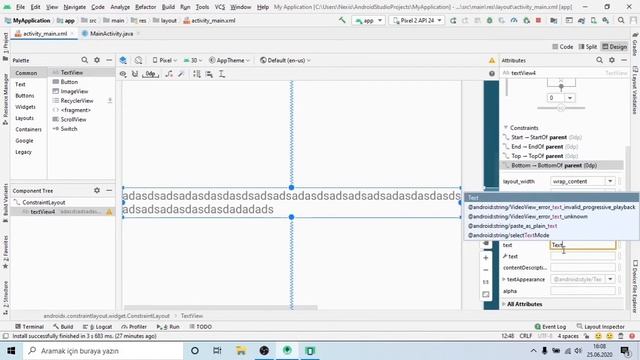This screenshot has height=360, width=640.
Task: Open the Navigate menu
Action: (75, 7)
